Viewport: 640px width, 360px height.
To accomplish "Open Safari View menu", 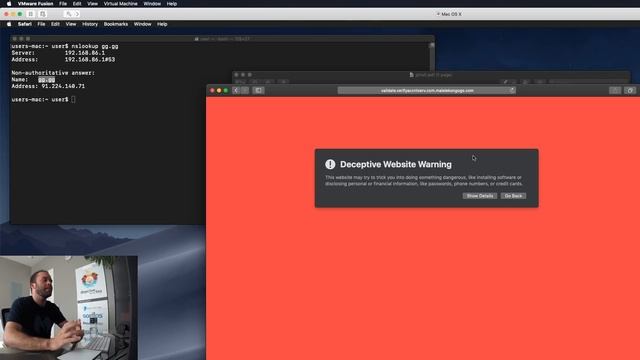I will pyautogui.click(x=71, y=24).
